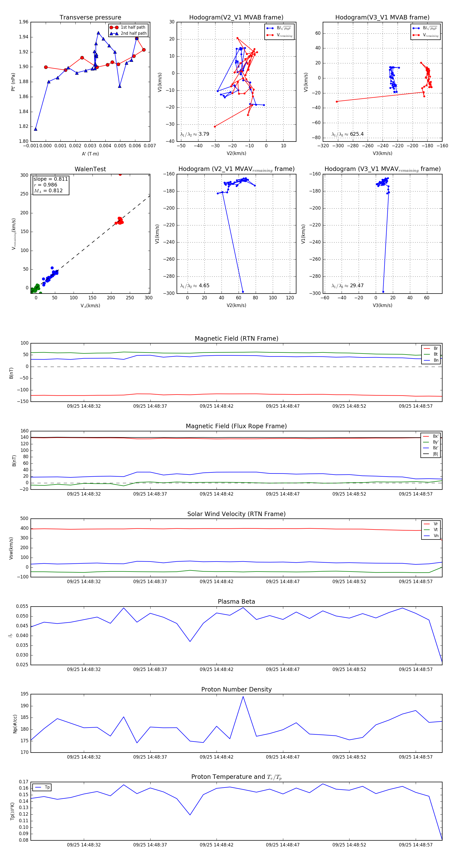Screen dimensions: 473x868
Task: Click the "WalenTest" plot title
Action: [90, 169]
